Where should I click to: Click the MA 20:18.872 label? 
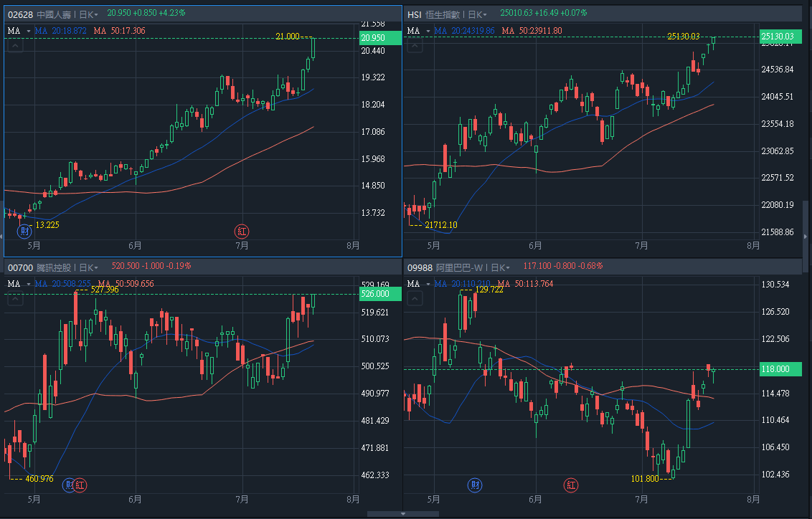pyautogui.click(x=60, y=31)
